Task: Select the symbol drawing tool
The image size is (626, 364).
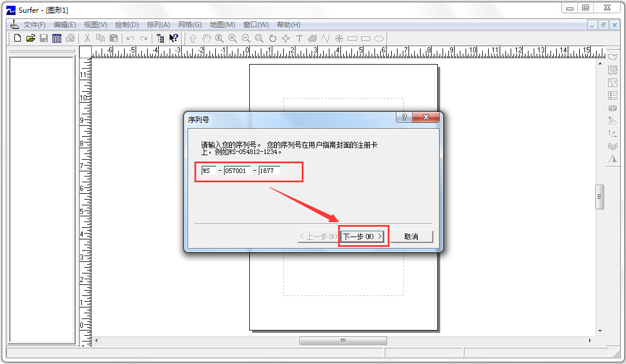Action: [x=339, y=39]
